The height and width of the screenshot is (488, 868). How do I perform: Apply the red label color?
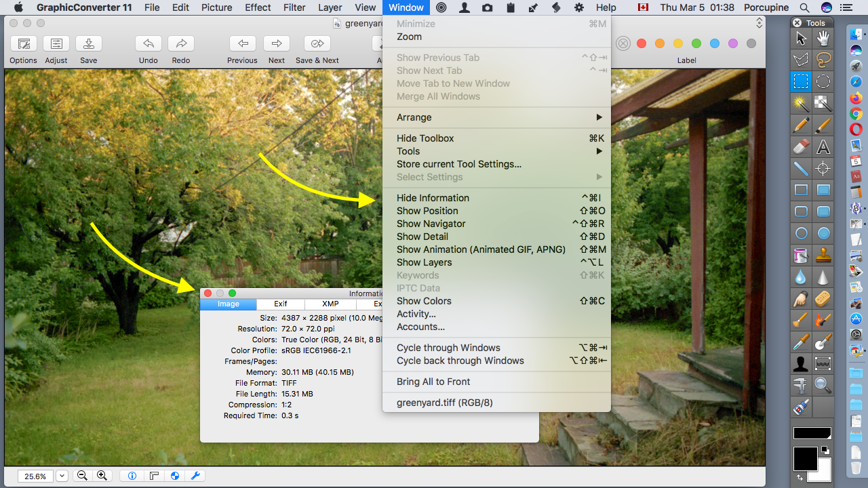coord(642,43)
